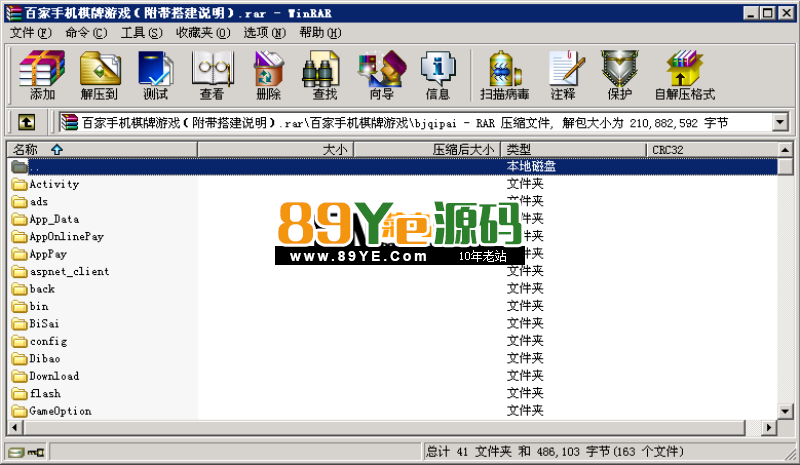Sort by Name (名称) column header
800x465 pixels.
[x=102, y=150]
